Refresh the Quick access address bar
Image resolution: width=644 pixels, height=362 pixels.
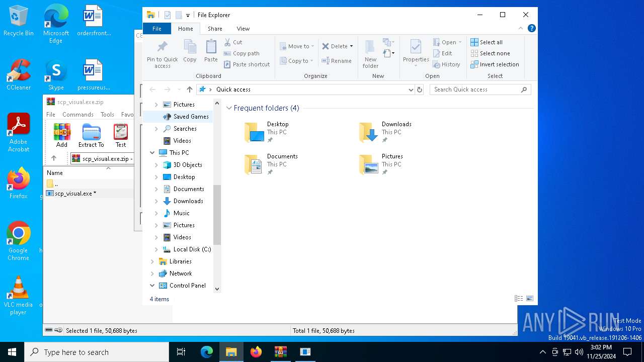[420, 89]
